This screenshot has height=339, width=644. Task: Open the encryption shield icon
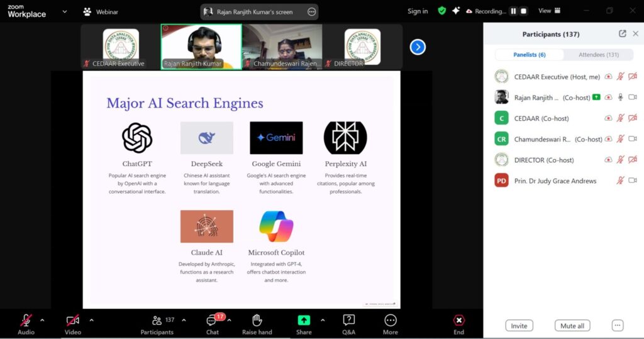click(x=442, y=11)
